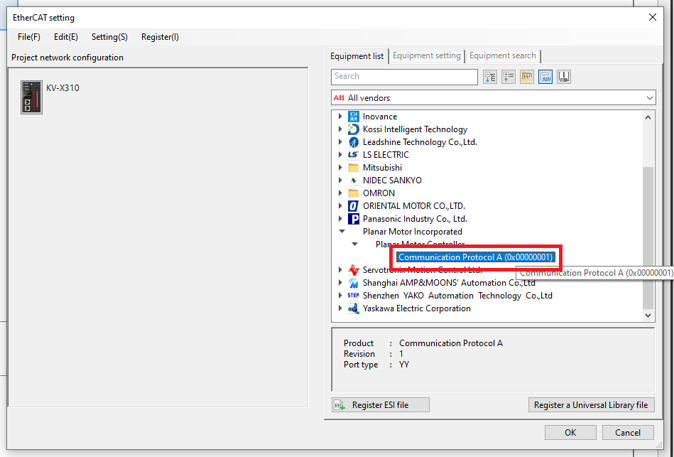This screenshot has width=674, height=457.
Task: Click the Register ESI file button
Action: [x=380, y=405]
